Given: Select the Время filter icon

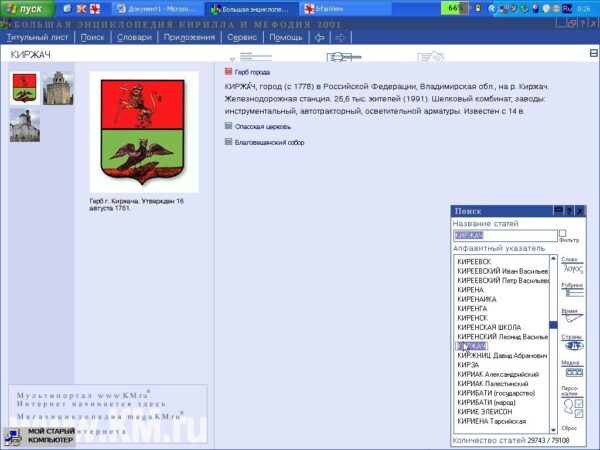Looking at the screenshot, I should tap(571, 319).
